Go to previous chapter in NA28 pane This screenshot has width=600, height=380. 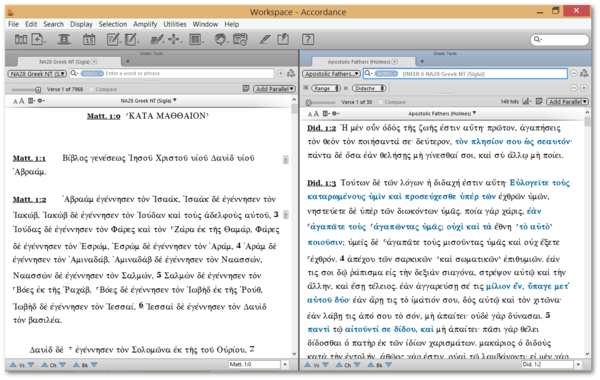coord(45,365)
